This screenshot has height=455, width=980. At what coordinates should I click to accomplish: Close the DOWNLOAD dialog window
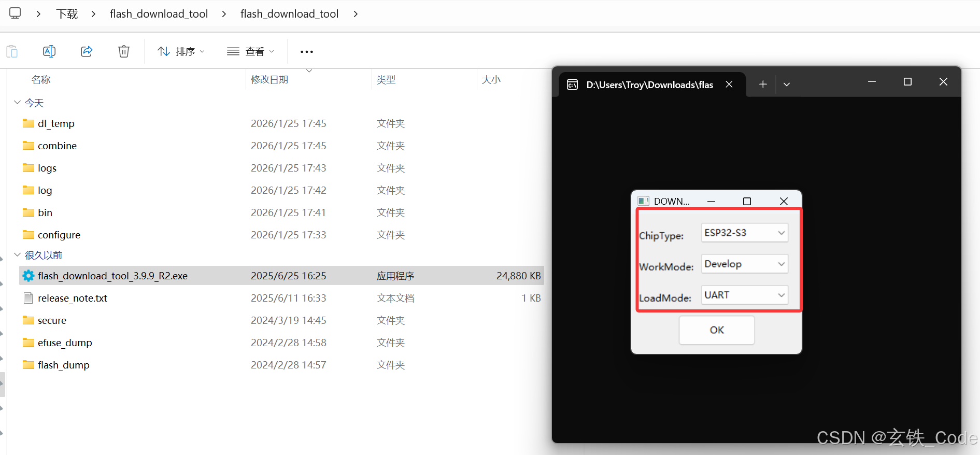coord(784,201)
